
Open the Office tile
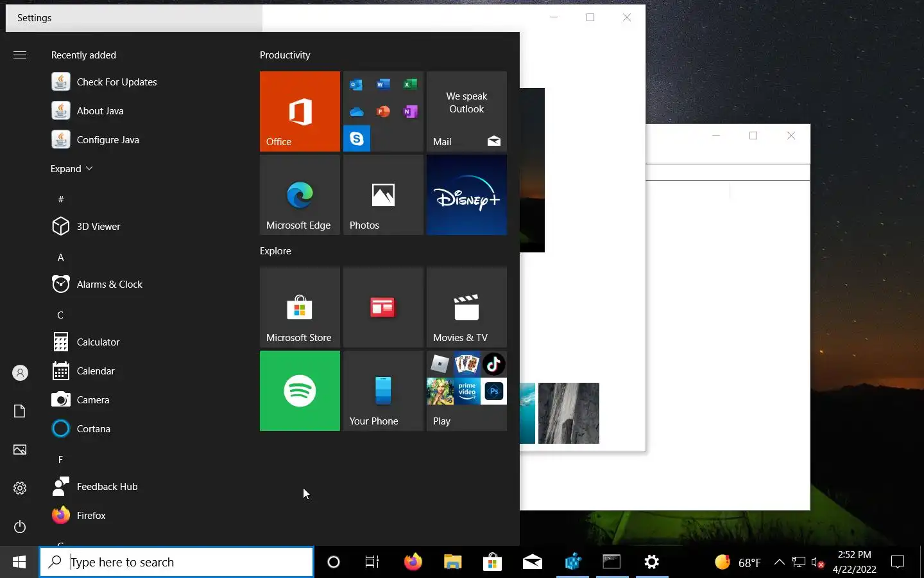pos(300,111)
